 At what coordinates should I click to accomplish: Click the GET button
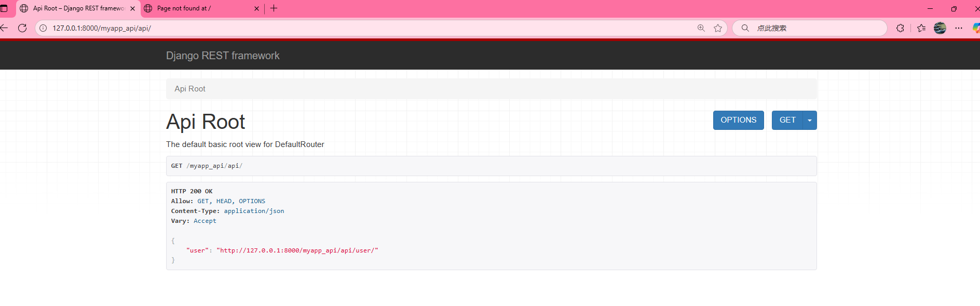[787, 120]
